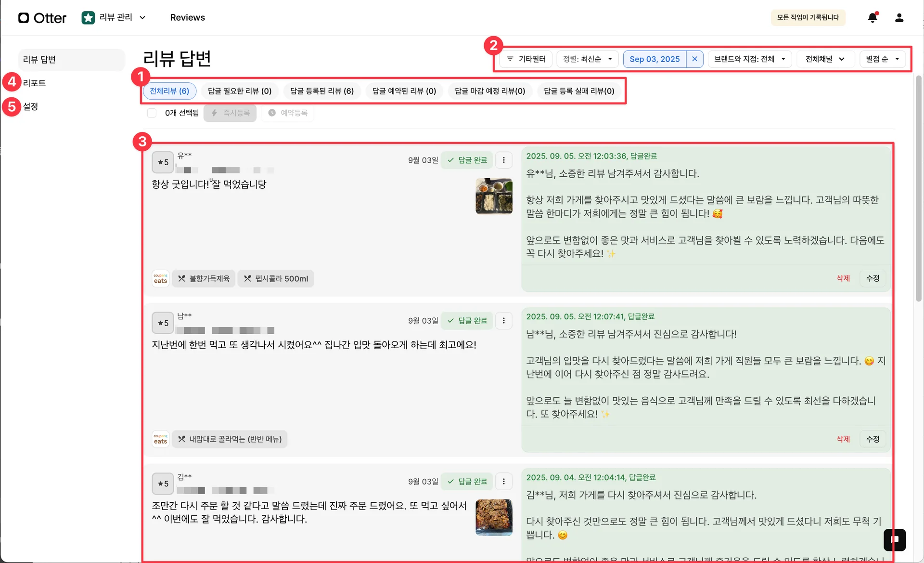Click the user profile icon
Screen dimensions: 924x563
[x=899, y=18]
